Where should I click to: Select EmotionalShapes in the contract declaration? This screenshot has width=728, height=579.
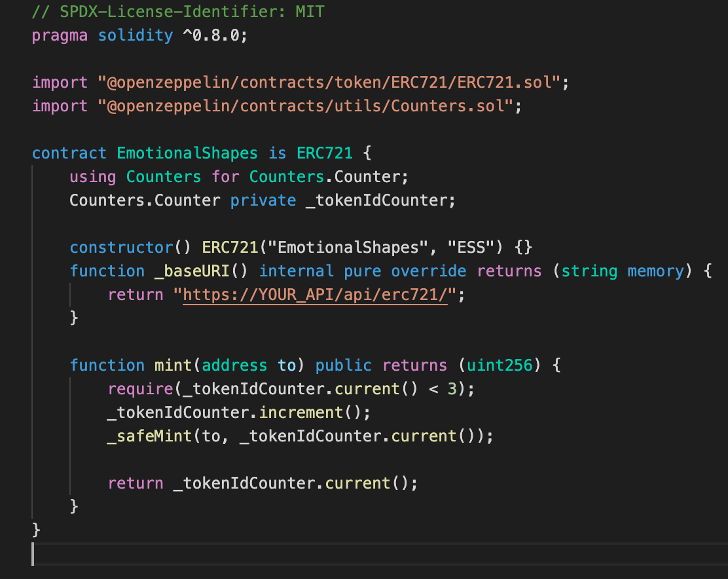pos(187,153)
